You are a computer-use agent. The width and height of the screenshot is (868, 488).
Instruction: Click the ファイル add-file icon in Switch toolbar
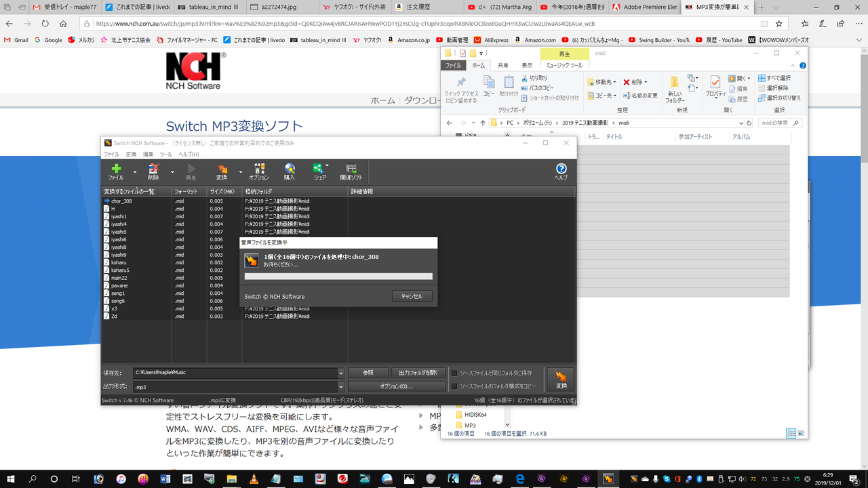116,171
